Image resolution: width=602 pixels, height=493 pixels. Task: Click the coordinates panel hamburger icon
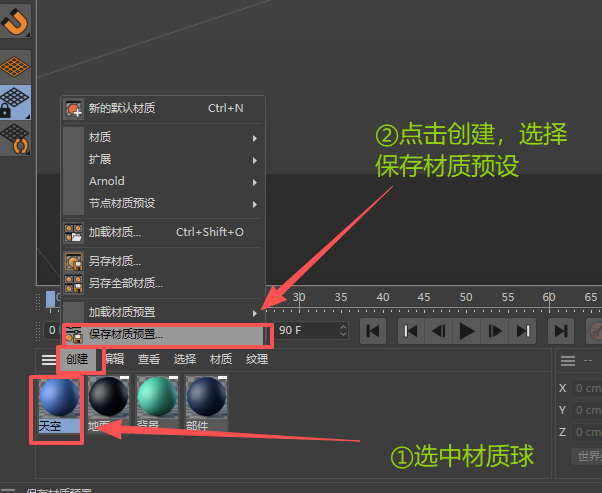(x=568, y=361)
